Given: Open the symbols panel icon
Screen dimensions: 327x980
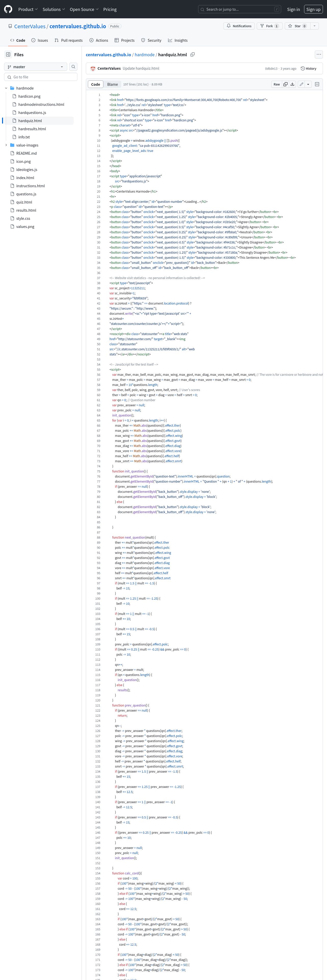Looking at the screenshot, I should [317, 84].
